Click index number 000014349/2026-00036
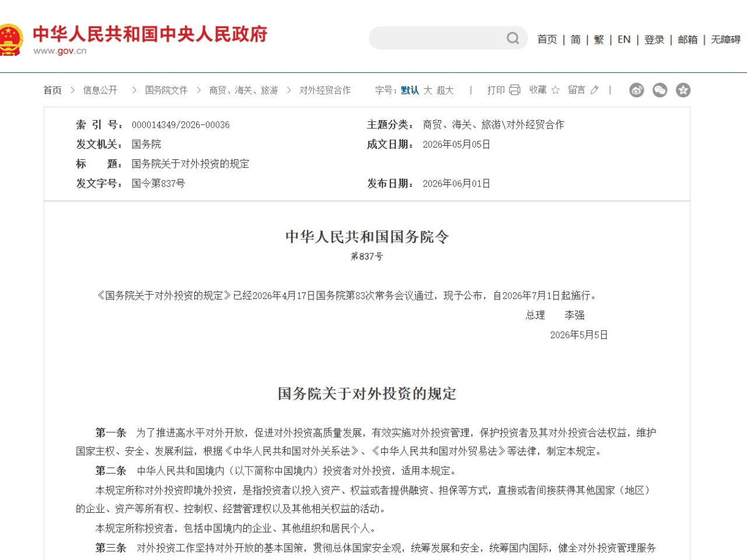 coord(181,125)
